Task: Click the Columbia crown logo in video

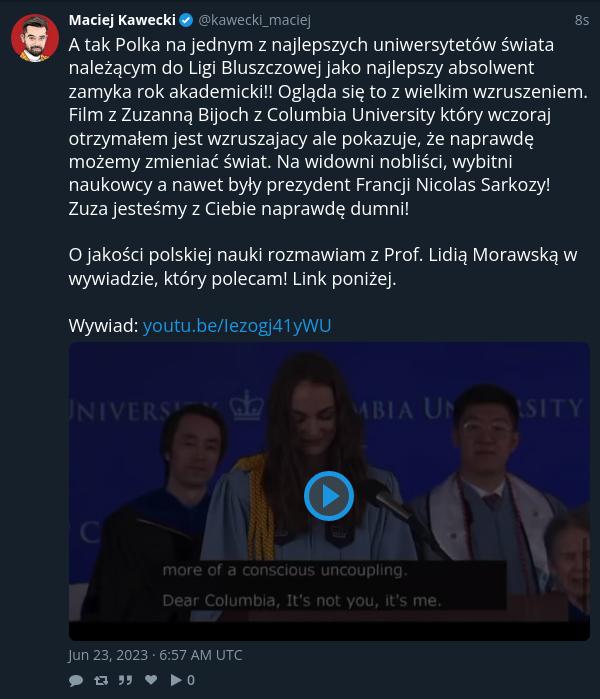Action: point(246,405)
